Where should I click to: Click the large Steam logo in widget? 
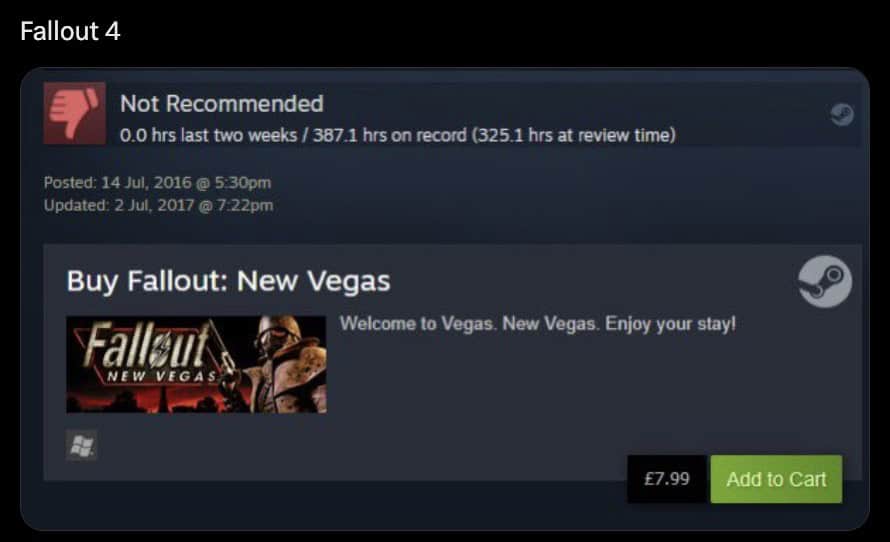(825, 281)
